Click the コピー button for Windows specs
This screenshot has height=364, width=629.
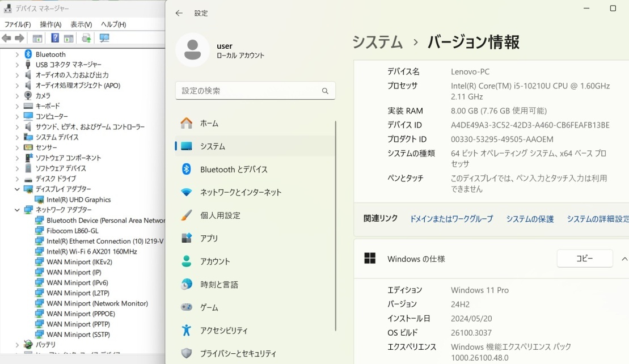coord(584,259)
